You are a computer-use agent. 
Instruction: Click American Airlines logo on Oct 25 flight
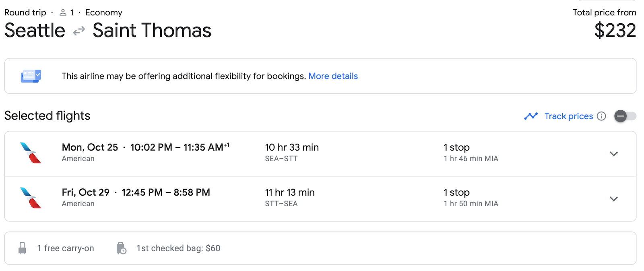coord(31,153)
